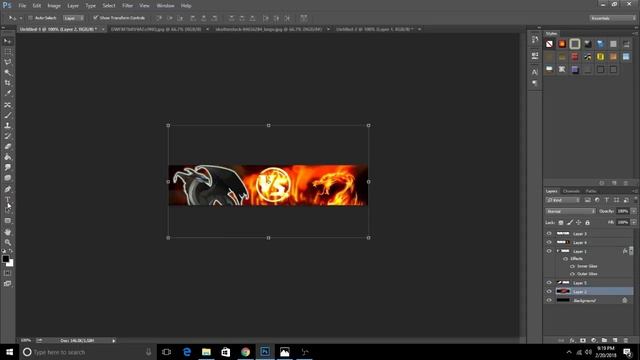Viewport: 640px width, 360px height.
Task: Select the Clone Stamp tool
Action: 7,126
